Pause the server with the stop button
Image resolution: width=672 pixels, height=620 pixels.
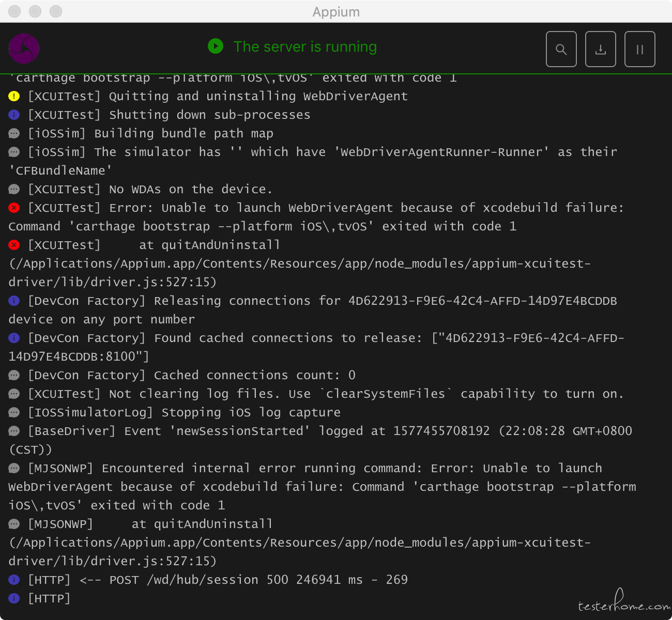[x=639, y=49]
